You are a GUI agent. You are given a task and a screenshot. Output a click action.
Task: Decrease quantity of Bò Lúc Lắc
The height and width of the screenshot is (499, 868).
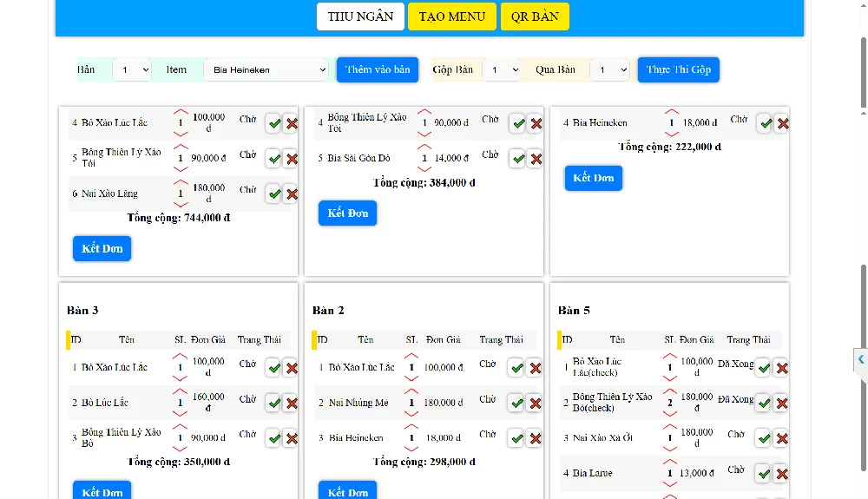(x=181, y=414)
